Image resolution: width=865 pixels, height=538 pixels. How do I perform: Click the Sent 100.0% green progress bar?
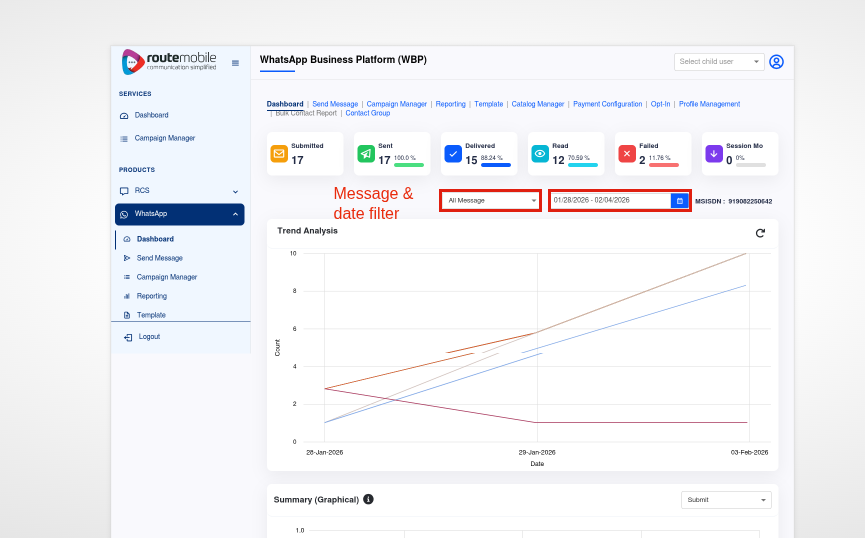409,164
